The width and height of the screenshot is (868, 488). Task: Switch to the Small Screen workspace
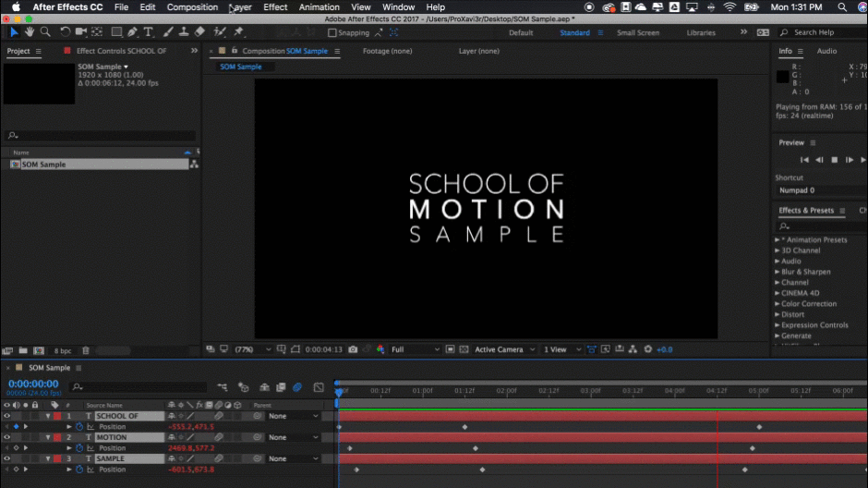click(638, 32)
